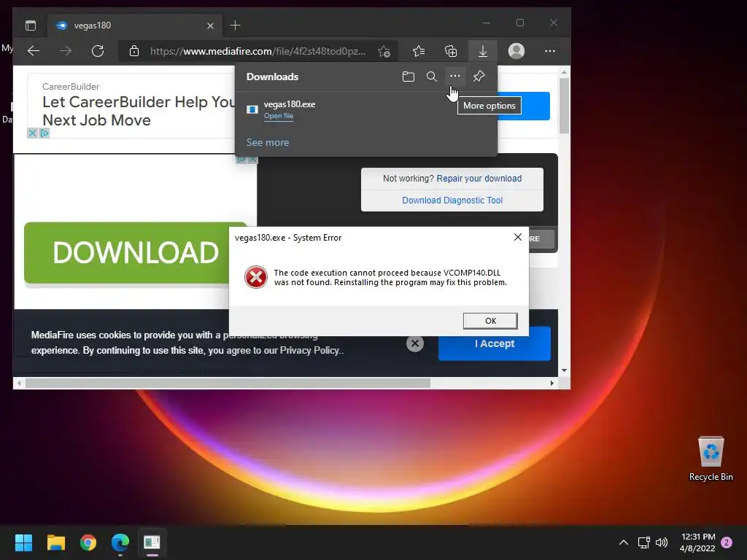Open More options in Downloads panel
The image size is (747, 560).
pos(455,76)
